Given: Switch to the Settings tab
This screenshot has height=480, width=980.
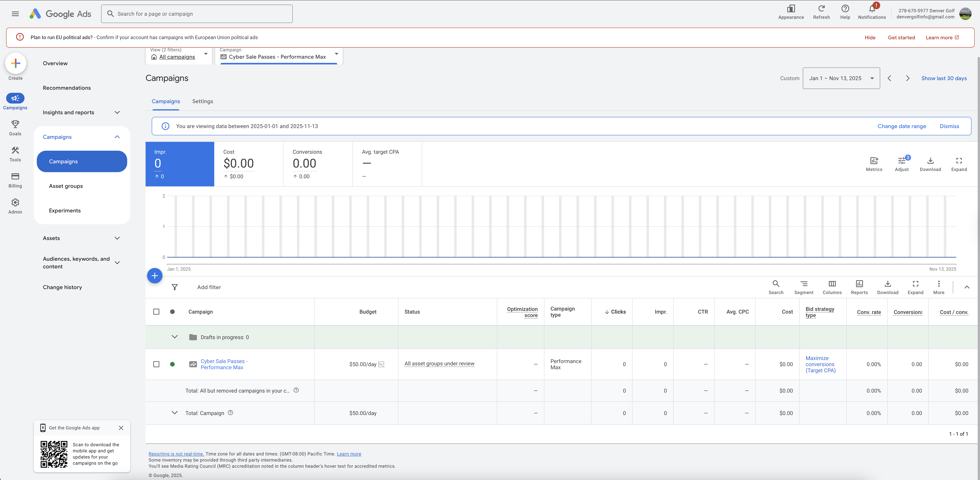Looking at the screenshot, I should tap(203, 101).
